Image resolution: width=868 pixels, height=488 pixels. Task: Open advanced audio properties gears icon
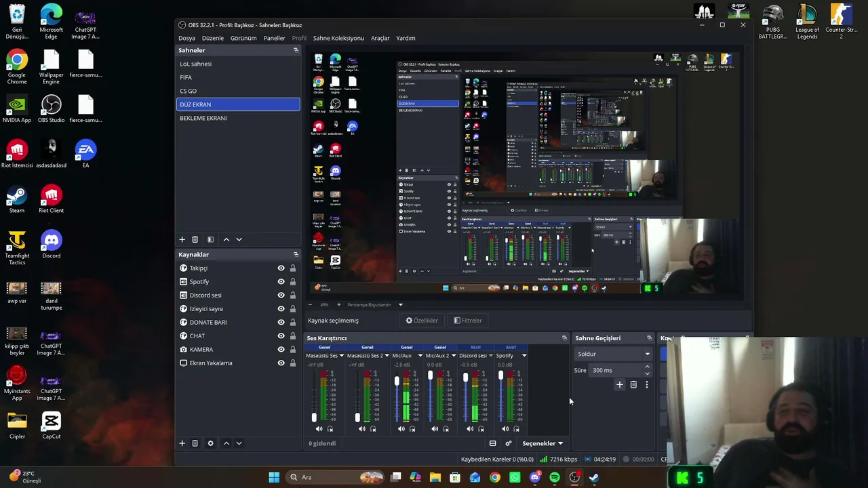coord(508,443)
